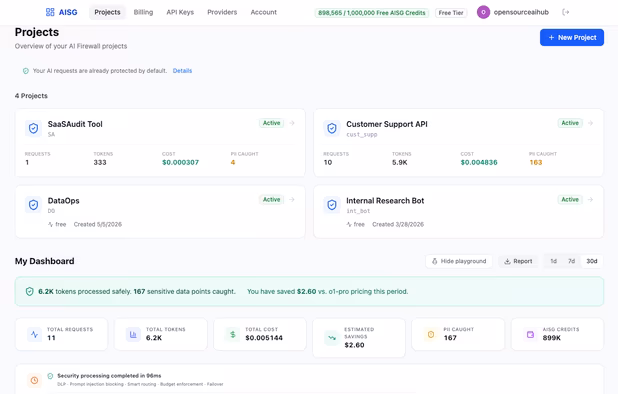The height and width of the screenshot is (394, 618).
Task: Click the clock icon by security processing
Action: 34,380
